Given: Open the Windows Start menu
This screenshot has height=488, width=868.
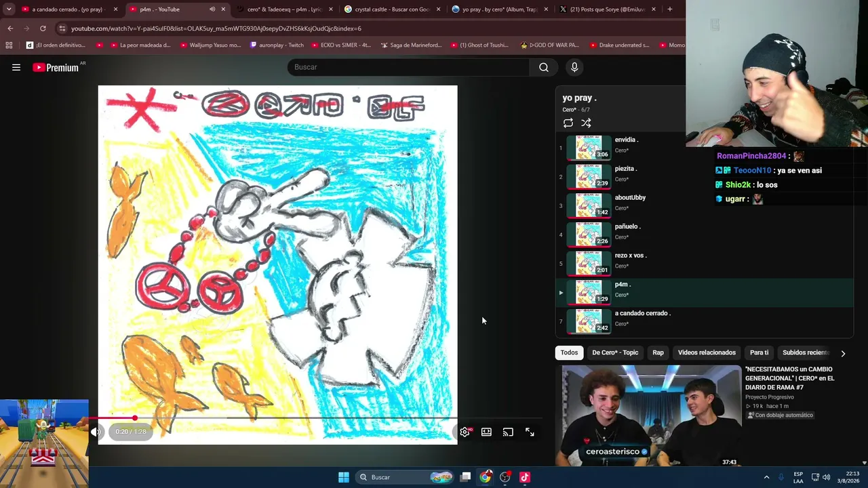Looking at the screenshot, I should pos(344,477).
